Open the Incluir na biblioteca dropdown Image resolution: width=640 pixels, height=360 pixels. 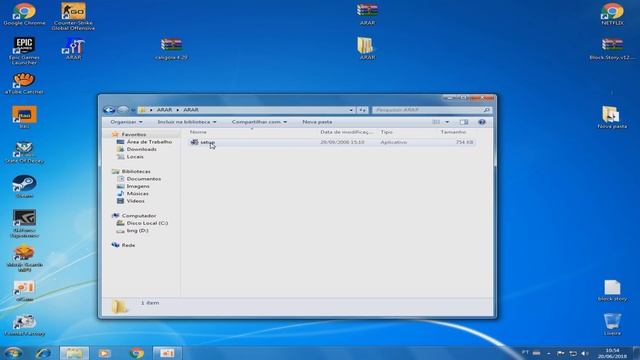pyautogui.click(x=187, y=122)
